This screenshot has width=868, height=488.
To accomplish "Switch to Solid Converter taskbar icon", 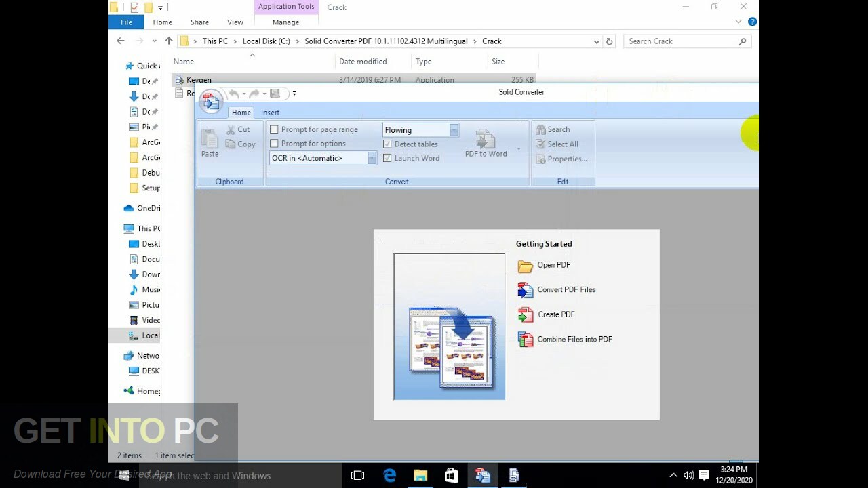I will pyautogui.click(x=482, y=475).
